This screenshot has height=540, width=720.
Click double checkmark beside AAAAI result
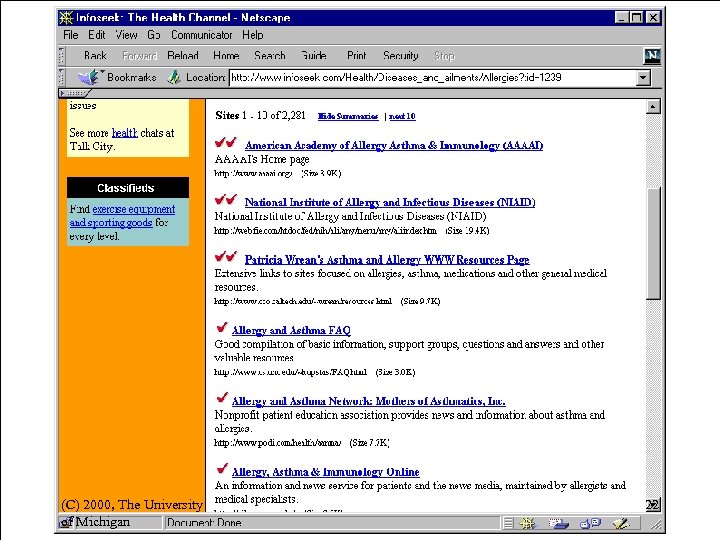(x=225, y=142)
